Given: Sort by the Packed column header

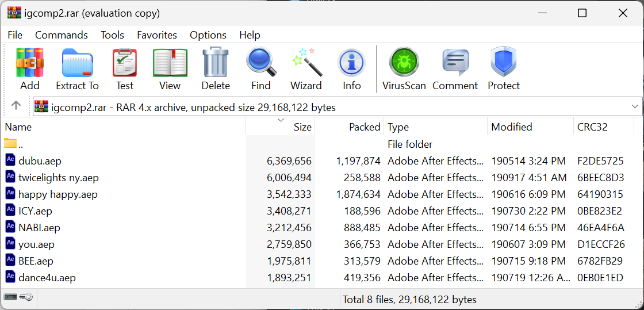Looking at the screenshot, I should pos(350,127).
